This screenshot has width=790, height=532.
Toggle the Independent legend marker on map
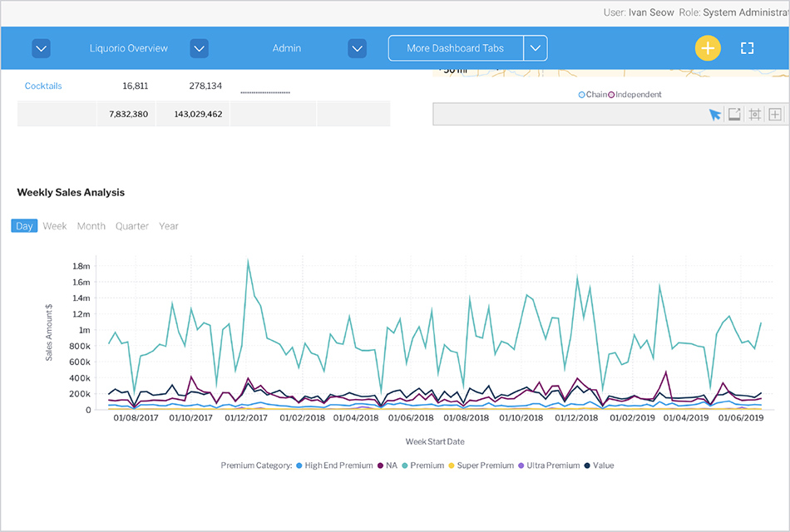tap(612, 95)
